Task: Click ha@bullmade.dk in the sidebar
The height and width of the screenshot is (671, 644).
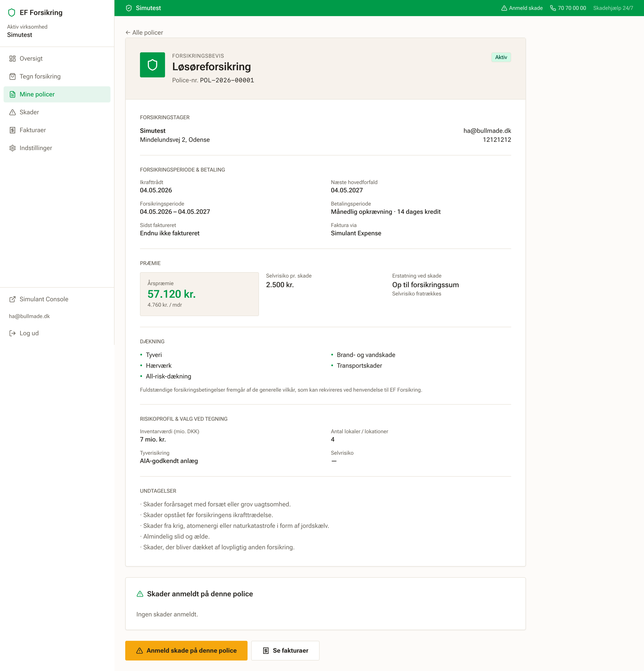Action: coord(30,316)
